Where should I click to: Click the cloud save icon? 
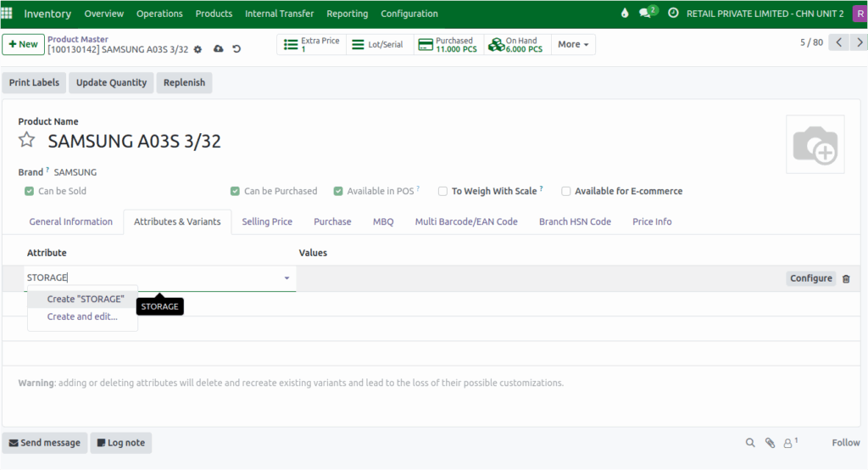tap(219, 48)
